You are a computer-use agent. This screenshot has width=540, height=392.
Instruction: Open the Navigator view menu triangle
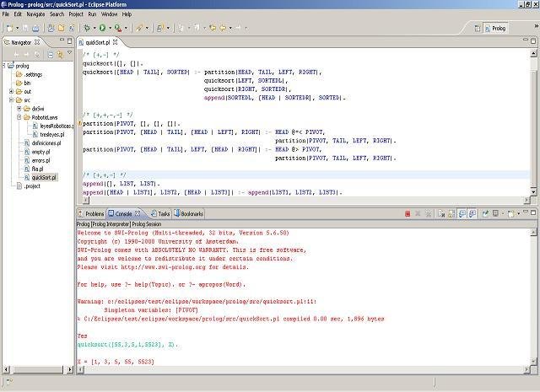[69, 52]
